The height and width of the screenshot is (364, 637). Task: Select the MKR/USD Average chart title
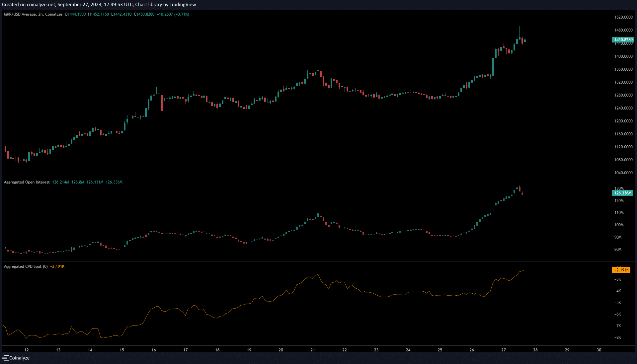click(x=33, y=14)
